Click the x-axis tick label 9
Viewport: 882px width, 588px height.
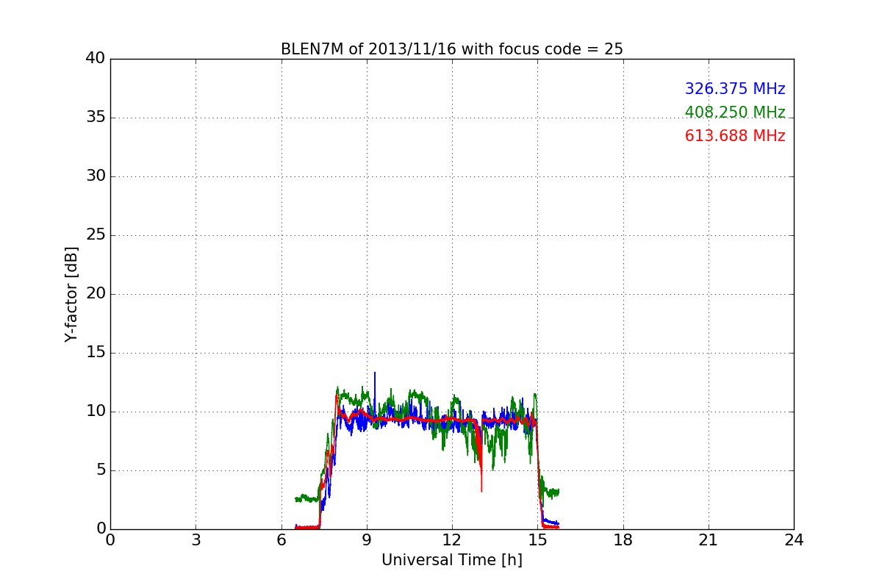point(367,540)
